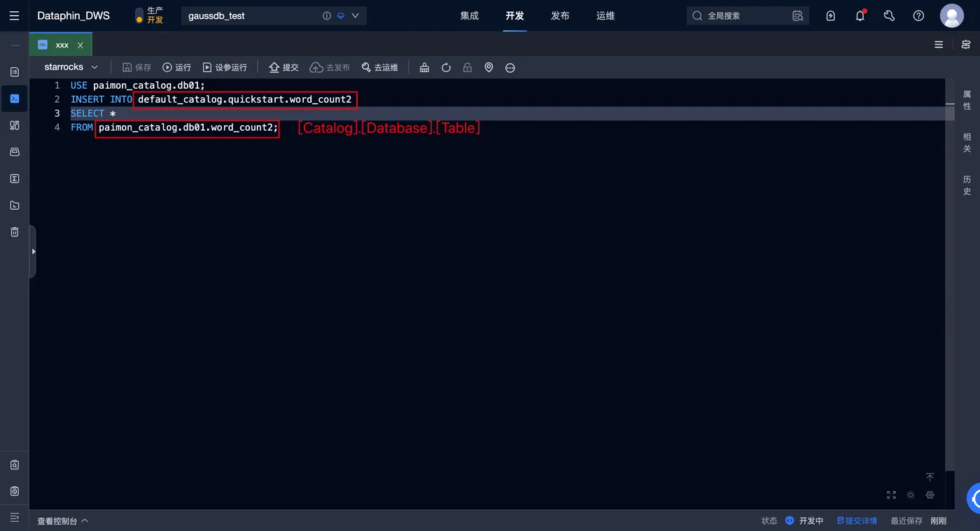Open the help question mark icon

click(918, 15)
